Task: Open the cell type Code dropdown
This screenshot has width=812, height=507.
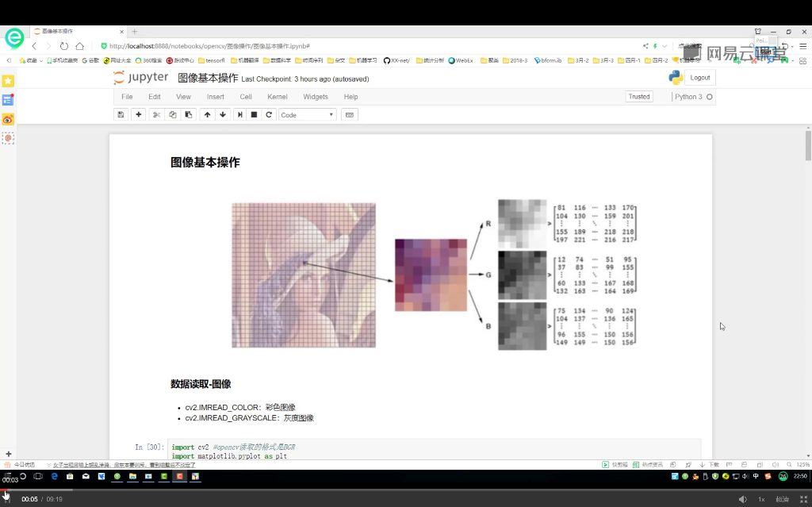Action: click(307, 114)
